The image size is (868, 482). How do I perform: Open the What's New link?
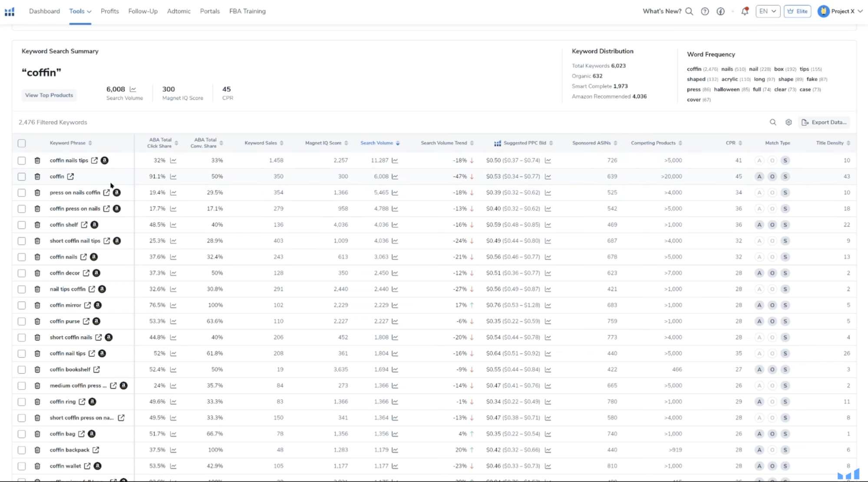(x=662, y=11)
